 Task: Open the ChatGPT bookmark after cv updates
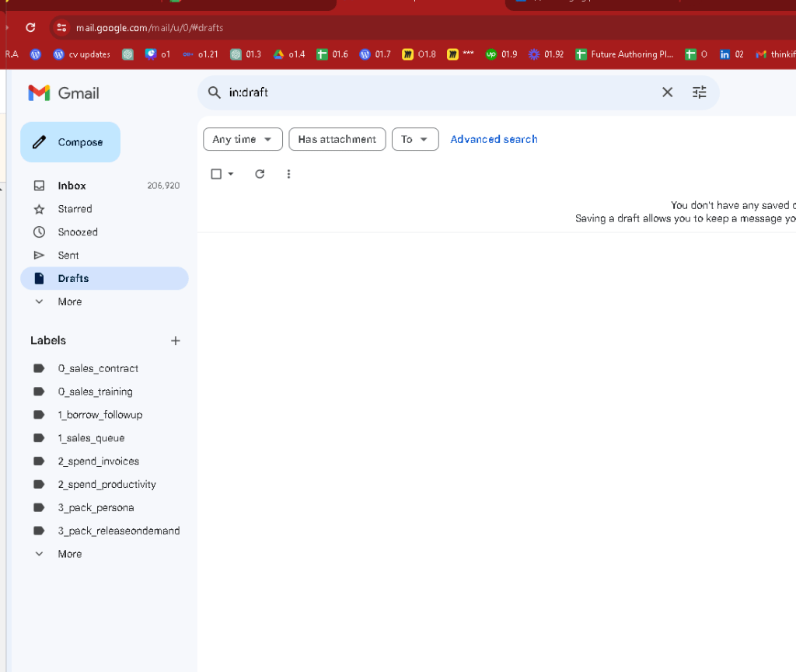click(x=128, y=54)
